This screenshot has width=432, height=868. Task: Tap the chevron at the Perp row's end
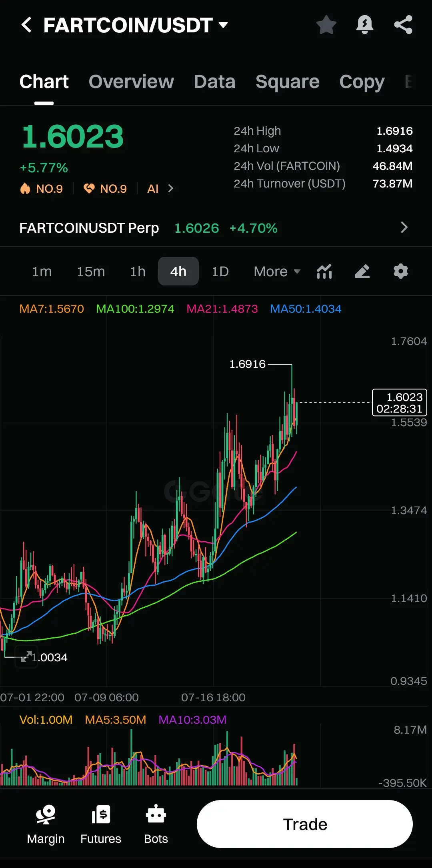404,227
